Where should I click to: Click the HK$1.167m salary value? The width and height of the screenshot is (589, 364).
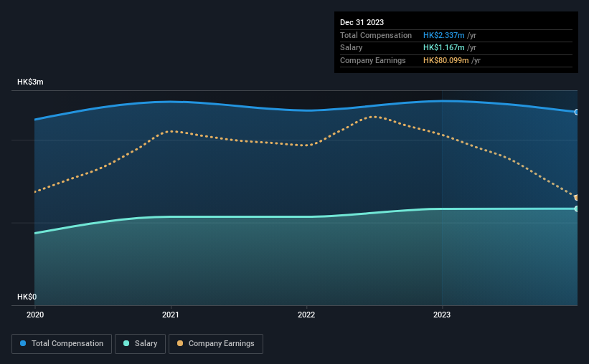[x=443, y=48]
